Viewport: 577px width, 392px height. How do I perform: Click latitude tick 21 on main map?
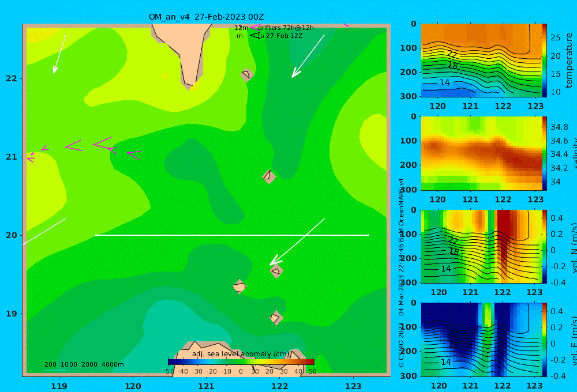click(12, 157)
